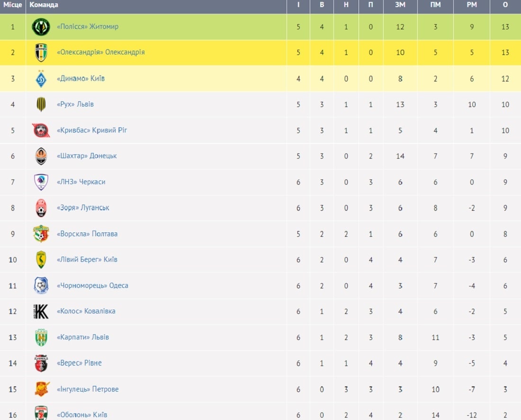Open the «Інгулець» Петрове link
This screenshot has width=521, height=420.
88,389
